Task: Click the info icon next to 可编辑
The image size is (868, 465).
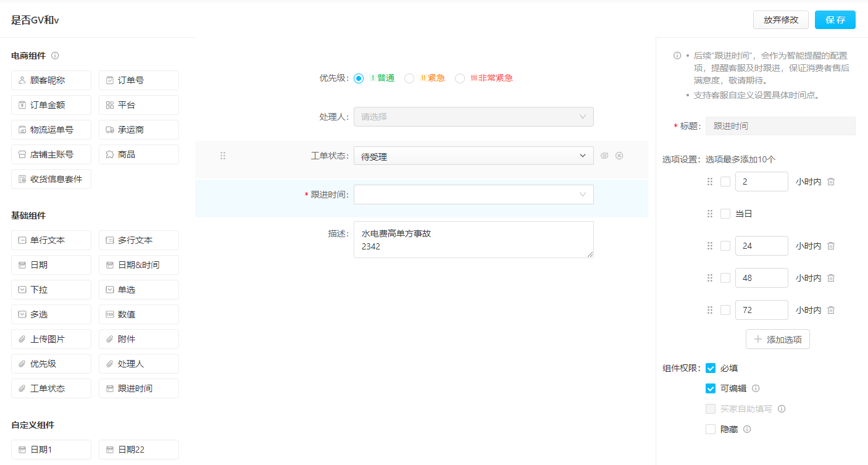Action: pyautogui.click(x=756, y=388)
